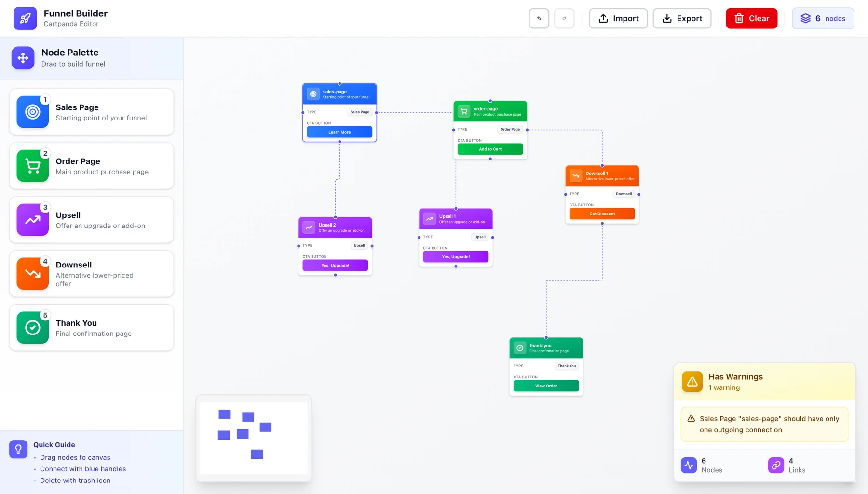Click the 'Cartpanda Editor' subtitle
Image resolution: width=868 pixels, height=494 pixels.
[71, 24]
